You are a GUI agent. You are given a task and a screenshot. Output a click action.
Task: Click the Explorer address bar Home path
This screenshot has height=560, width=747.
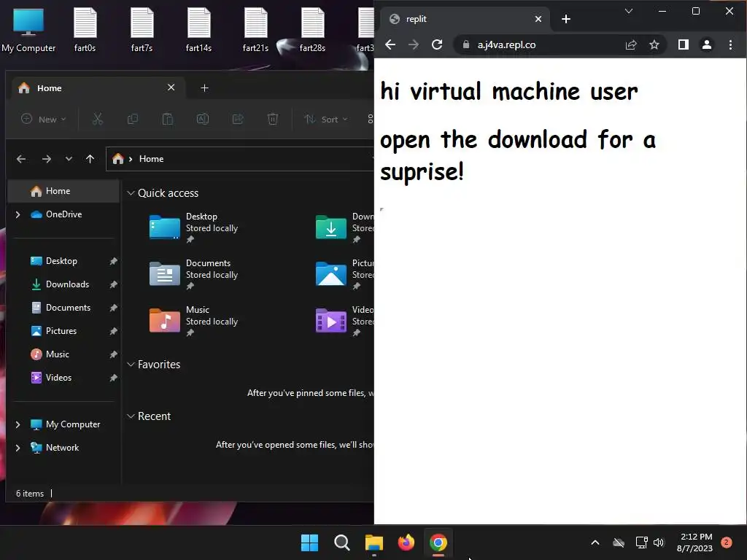[151, 159]
